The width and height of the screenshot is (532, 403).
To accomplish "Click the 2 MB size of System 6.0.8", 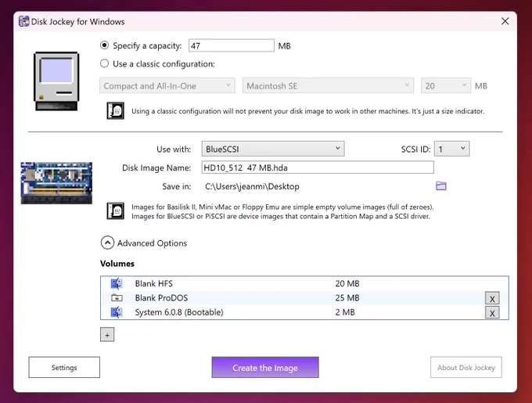I will click(x=345, y=312).
